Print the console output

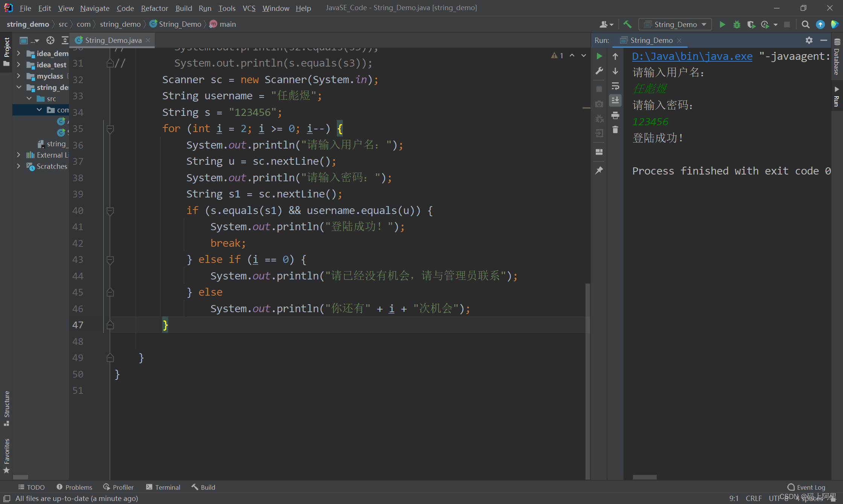click(615, 115)
